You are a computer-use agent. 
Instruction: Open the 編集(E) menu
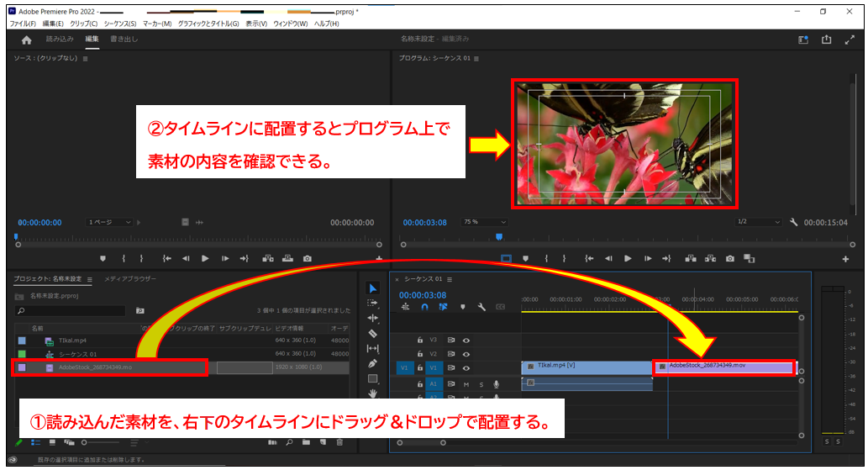[x=53, y=24]
